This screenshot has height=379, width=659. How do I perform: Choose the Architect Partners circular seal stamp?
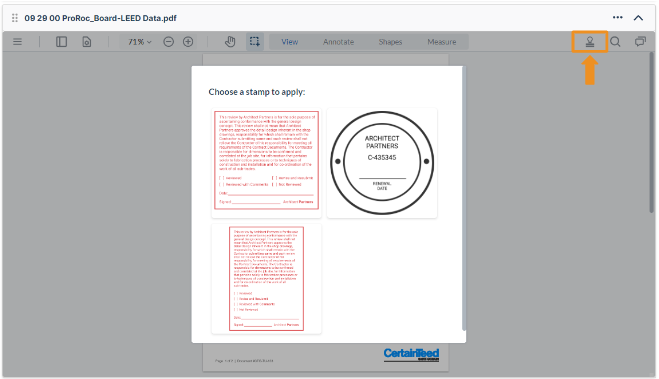(382, 163)
